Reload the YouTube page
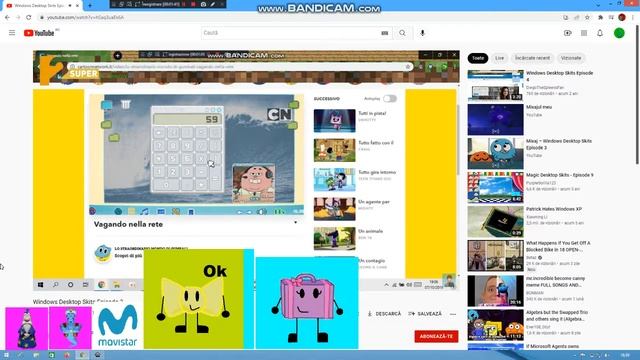 [29, 18]
